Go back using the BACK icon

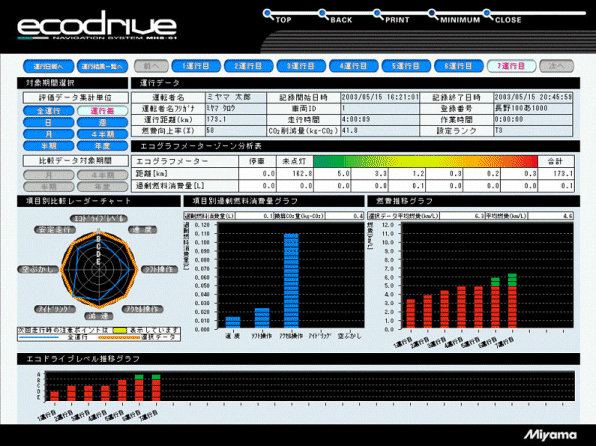[323, 14]
